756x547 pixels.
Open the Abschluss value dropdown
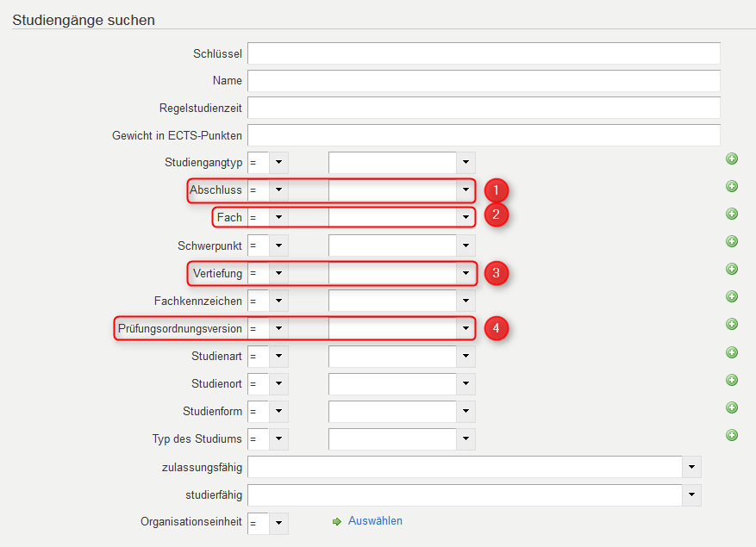pos(465,190)
